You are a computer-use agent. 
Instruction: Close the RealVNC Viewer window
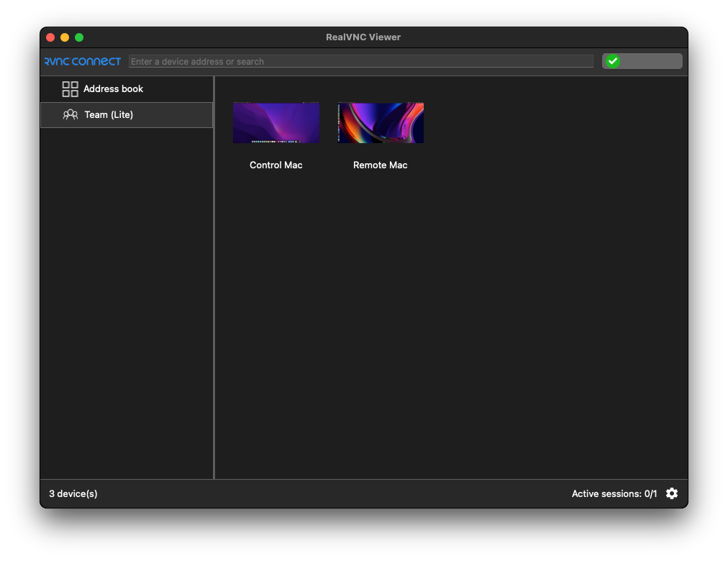coord(50,37)
